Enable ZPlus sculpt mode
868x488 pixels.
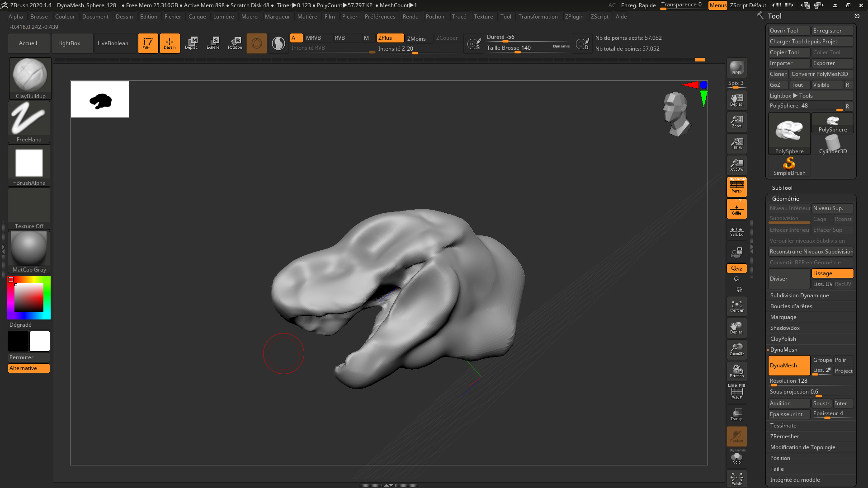pos(390,38)
